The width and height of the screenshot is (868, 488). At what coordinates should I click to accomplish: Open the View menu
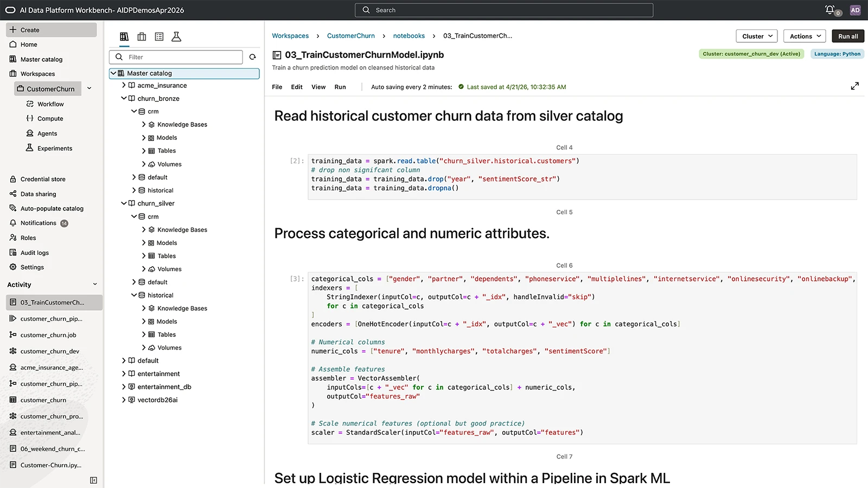pyautogui.click(x=318, y=87)
